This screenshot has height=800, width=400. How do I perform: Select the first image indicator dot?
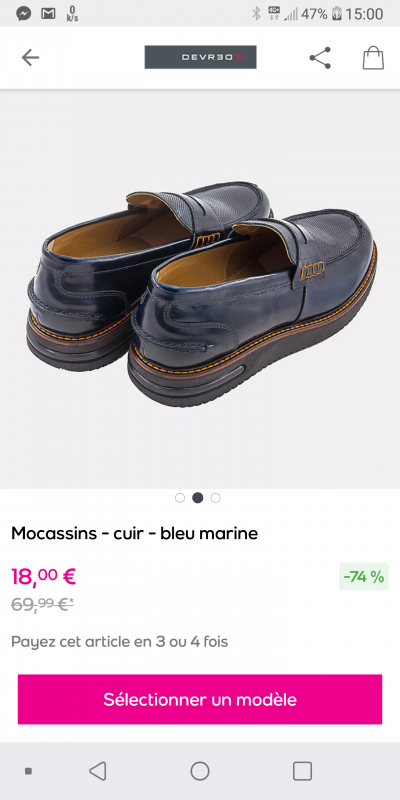pyautogui.click(x=180, y=498)
